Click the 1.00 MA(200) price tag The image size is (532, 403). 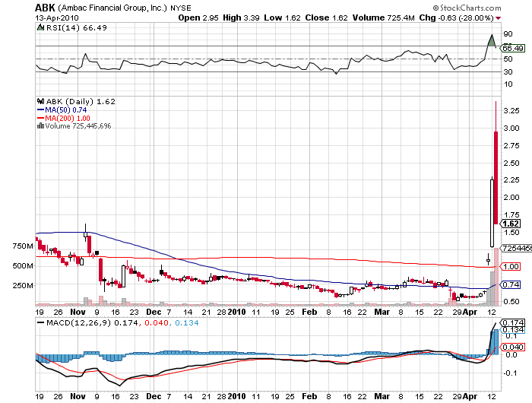pos(511,267)
